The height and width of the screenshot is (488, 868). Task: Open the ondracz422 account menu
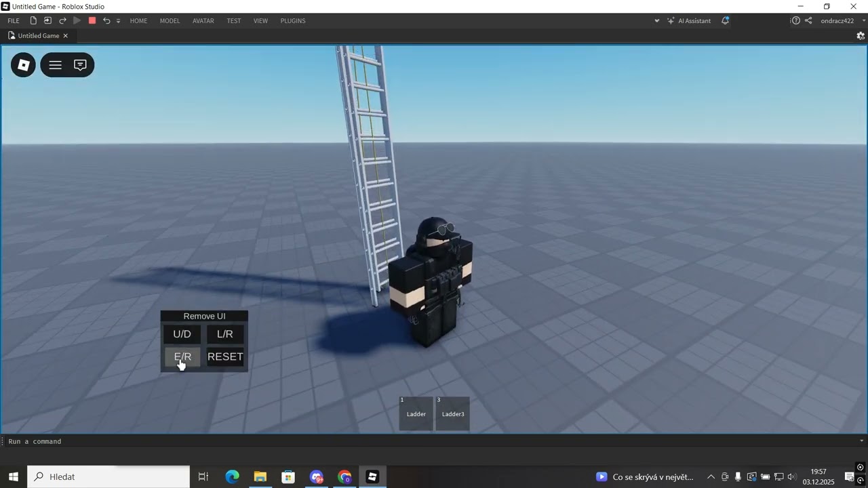point(841,21)
